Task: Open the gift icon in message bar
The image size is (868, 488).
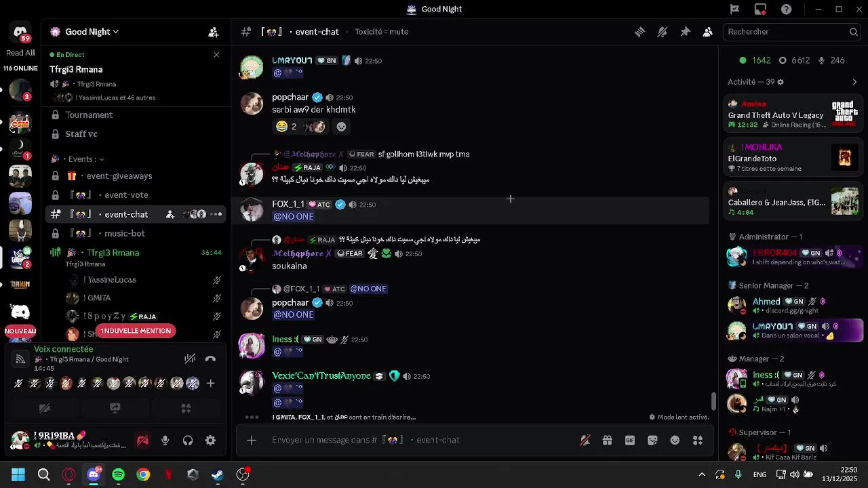Action: click(607, 441)
